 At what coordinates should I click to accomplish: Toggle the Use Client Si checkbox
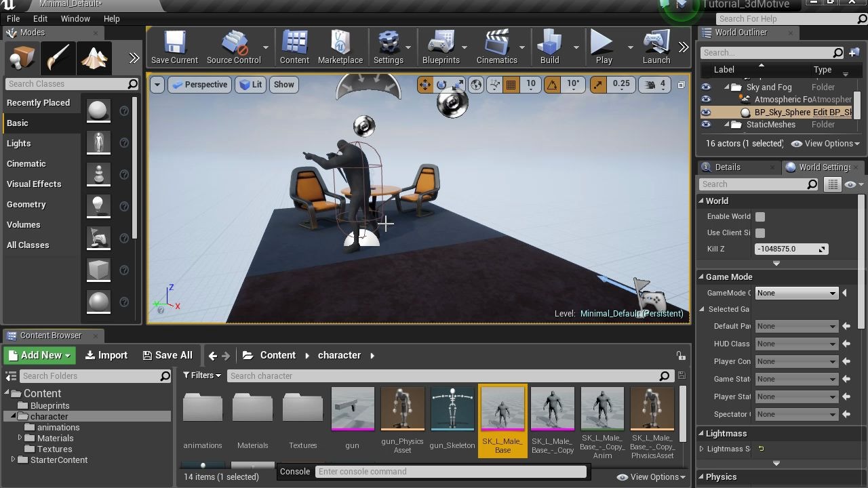tap(760, 233)
